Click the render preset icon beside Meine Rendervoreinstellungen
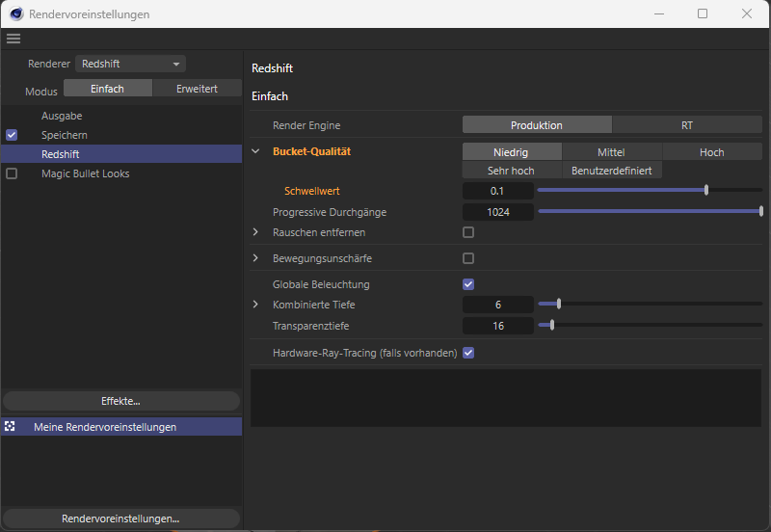The image size is (771, 532). point(10,426)
